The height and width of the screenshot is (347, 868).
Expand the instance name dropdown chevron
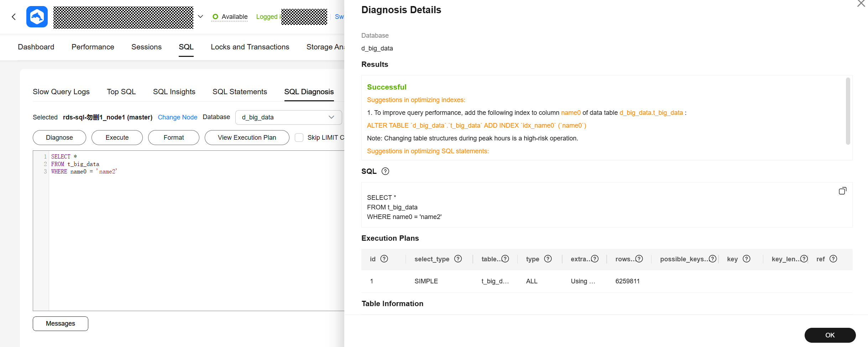pos(200,16)
